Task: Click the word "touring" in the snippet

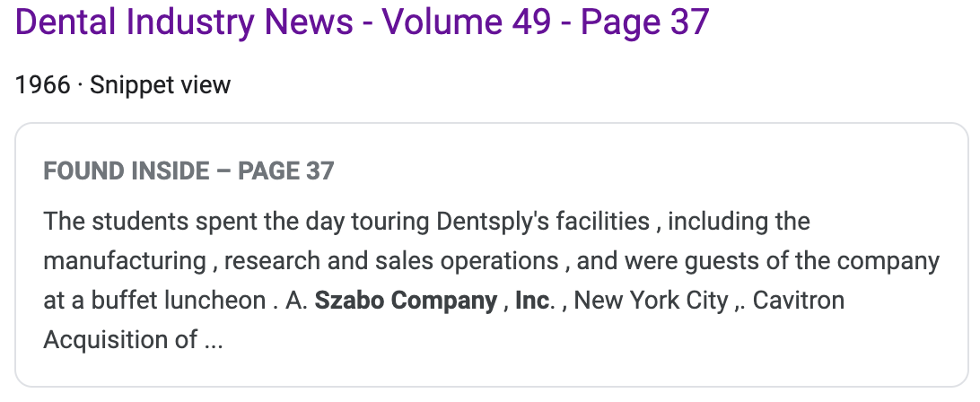Action: 393,221
